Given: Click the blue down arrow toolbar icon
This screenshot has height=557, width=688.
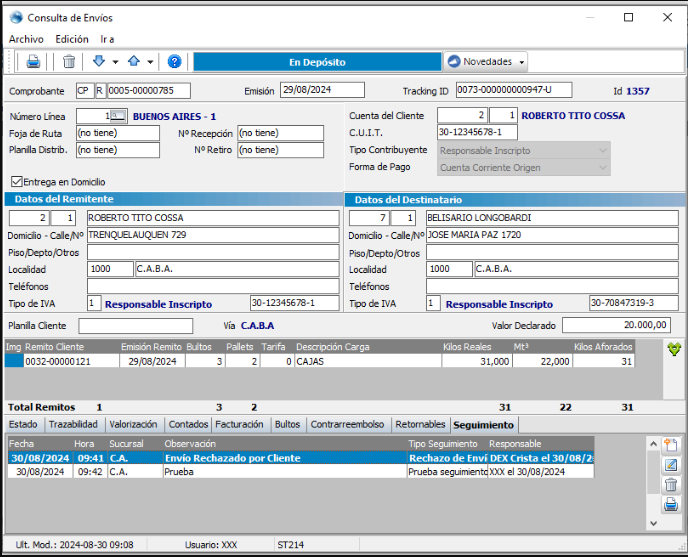Looking at the screenshot, I should 99,62.
